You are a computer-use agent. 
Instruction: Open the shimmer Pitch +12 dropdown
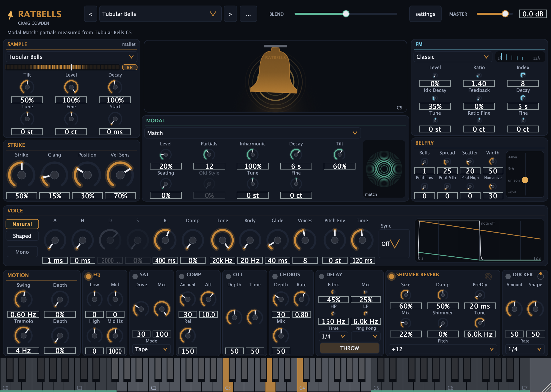pos(443,349)
